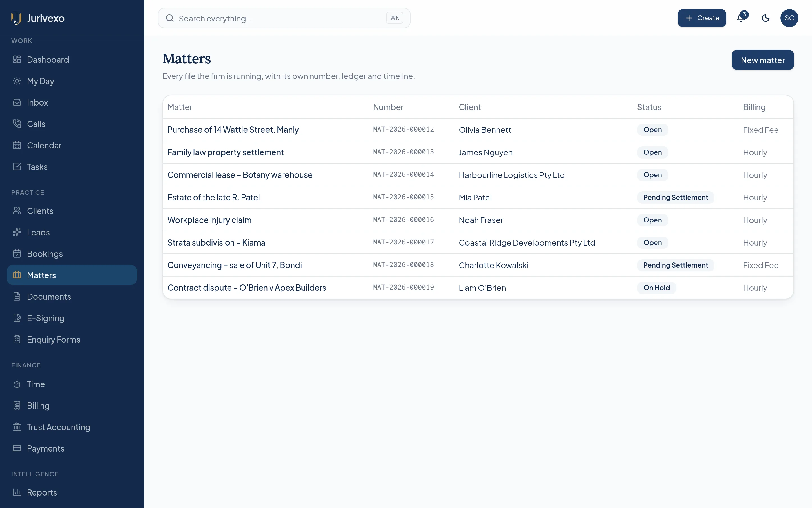Click the New matter button
The height and width of the screenshot is (508, 812).
[762, 60]
